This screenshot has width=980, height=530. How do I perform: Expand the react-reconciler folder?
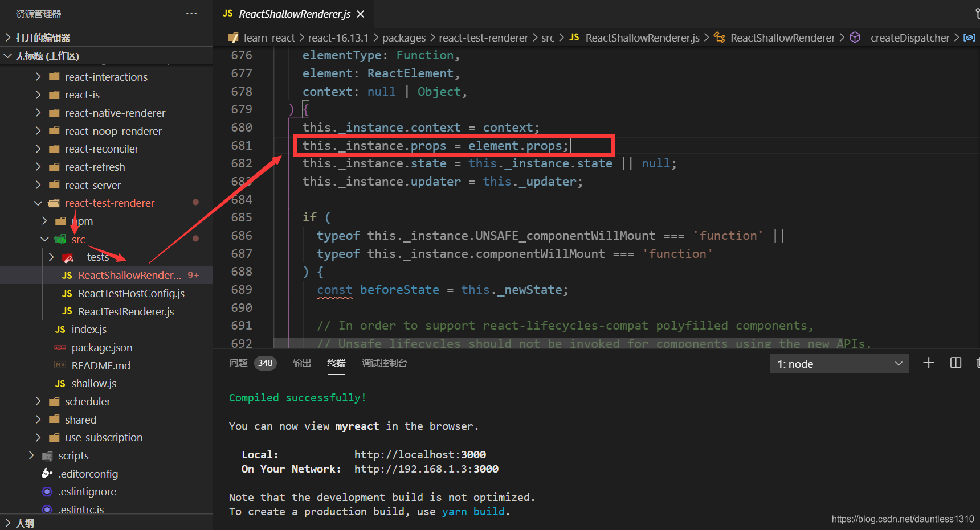[x=107, y=149]
